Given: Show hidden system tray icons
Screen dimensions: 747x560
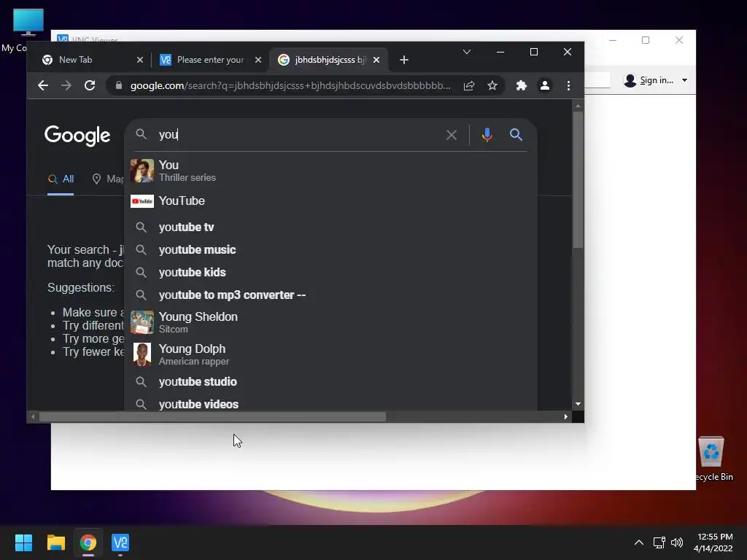Looking at the screenshot, I should [x=639, y=542].
